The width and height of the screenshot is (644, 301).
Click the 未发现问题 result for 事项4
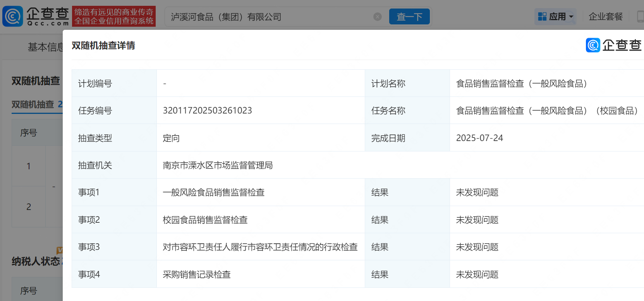pos(477,275)
